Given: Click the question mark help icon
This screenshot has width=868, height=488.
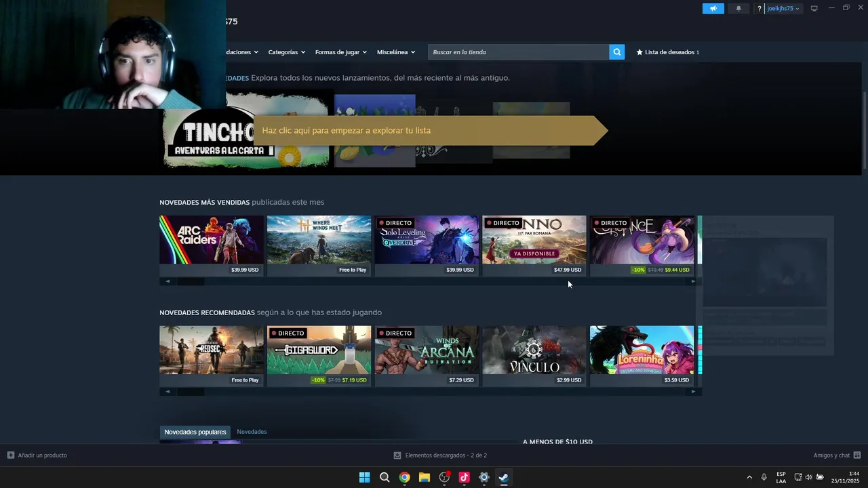Looking at the screenshot, I should pos(759,9).
